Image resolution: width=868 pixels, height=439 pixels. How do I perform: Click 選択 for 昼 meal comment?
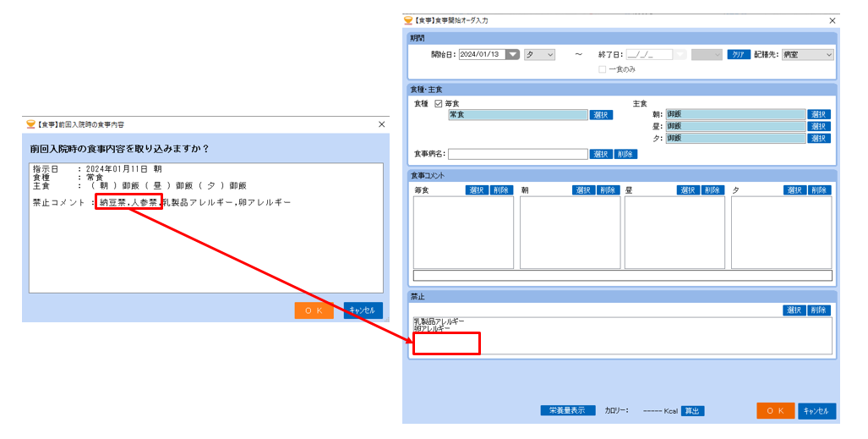click(x=688, y=190)
